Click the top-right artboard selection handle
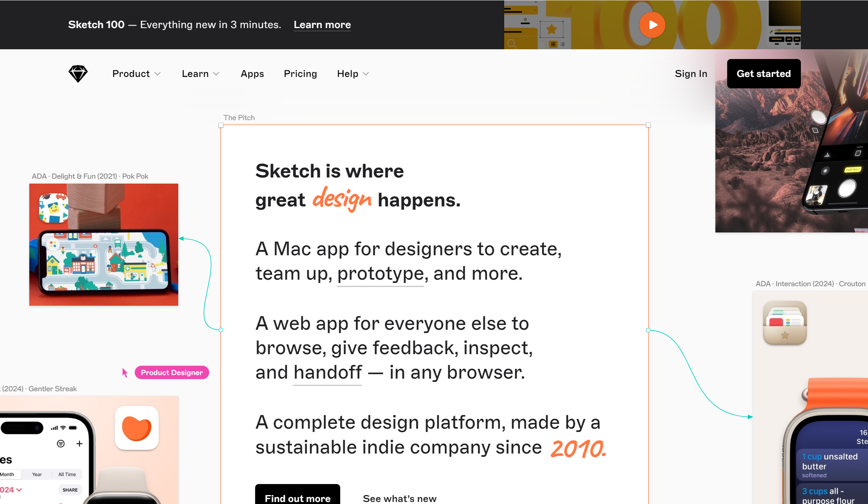 (648, 125)
